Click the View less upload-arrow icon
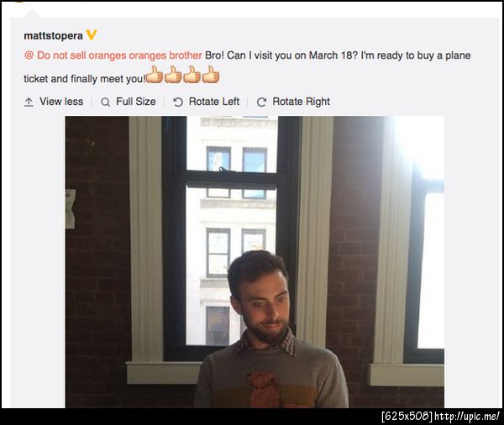The image size is (504, 425). tap(29, 102)
